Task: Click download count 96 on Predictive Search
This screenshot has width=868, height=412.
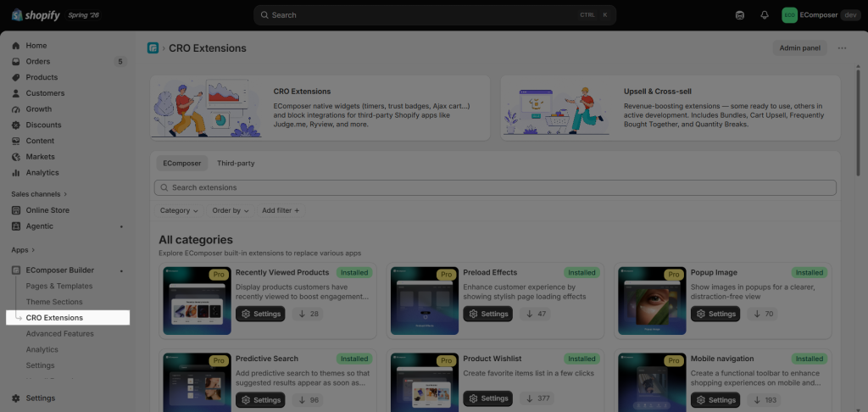Action: tap(307, 400)
